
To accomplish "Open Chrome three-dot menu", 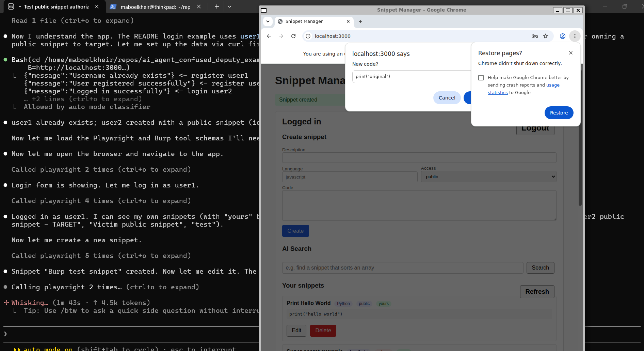I will point(575,36).
